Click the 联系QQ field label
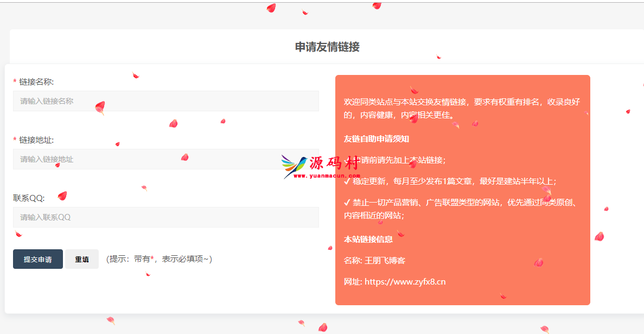Viewport: 644px width, 334px height. pos(29,198)
